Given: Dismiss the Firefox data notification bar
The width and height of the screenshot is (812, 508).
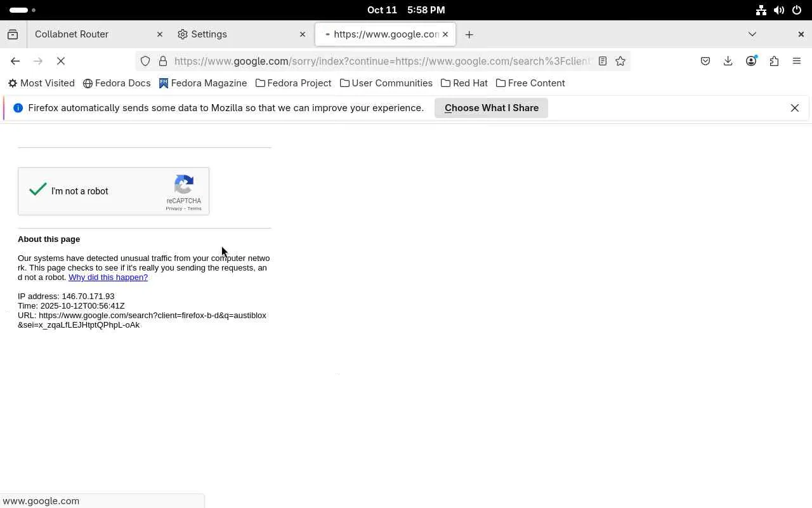Looking at the screenshot, I should click(795, 108).
